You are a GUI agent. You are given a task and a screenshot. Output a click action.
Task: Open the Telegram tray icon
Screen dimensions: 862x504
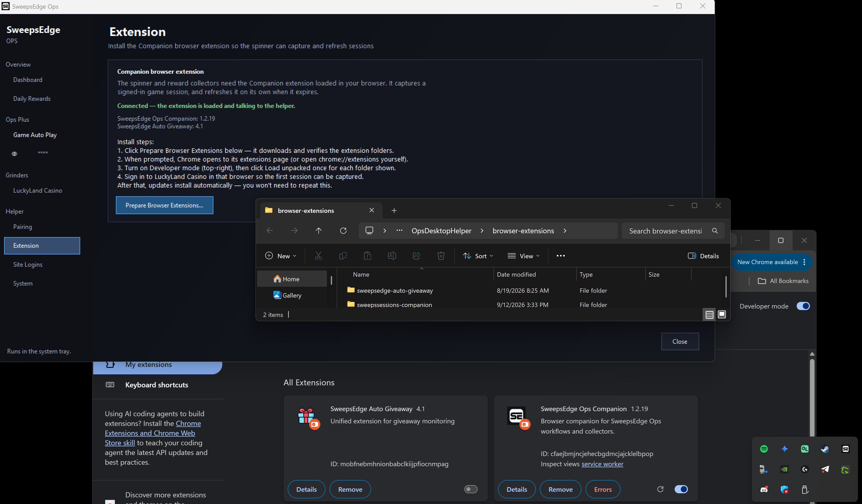[x=825, y=470]
